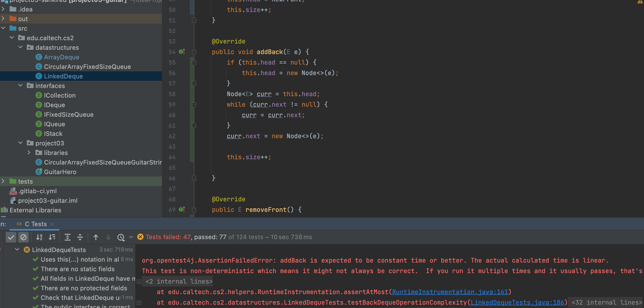Sort tests by duration

[52, 237]
